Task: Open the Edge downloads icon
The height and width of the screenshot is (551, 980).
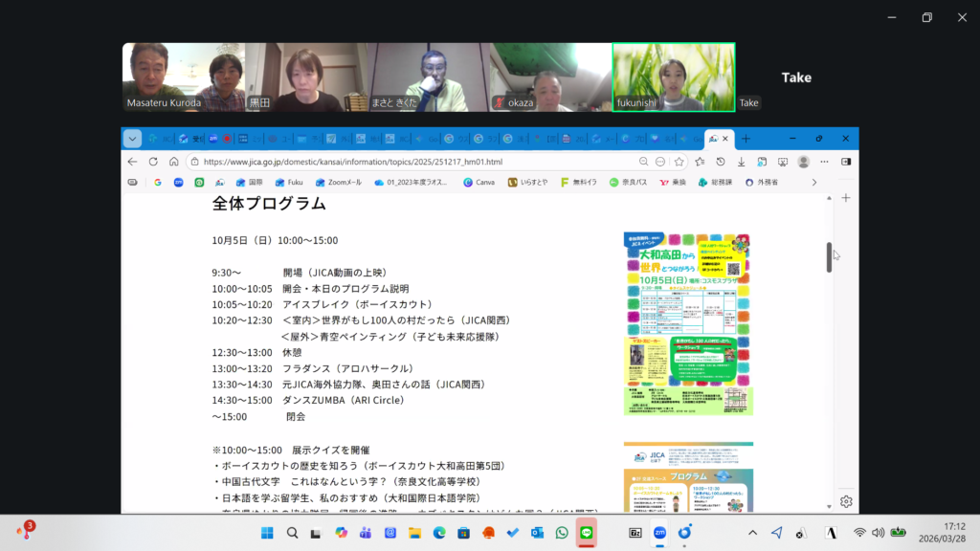Action: click(x=741, y=162)
